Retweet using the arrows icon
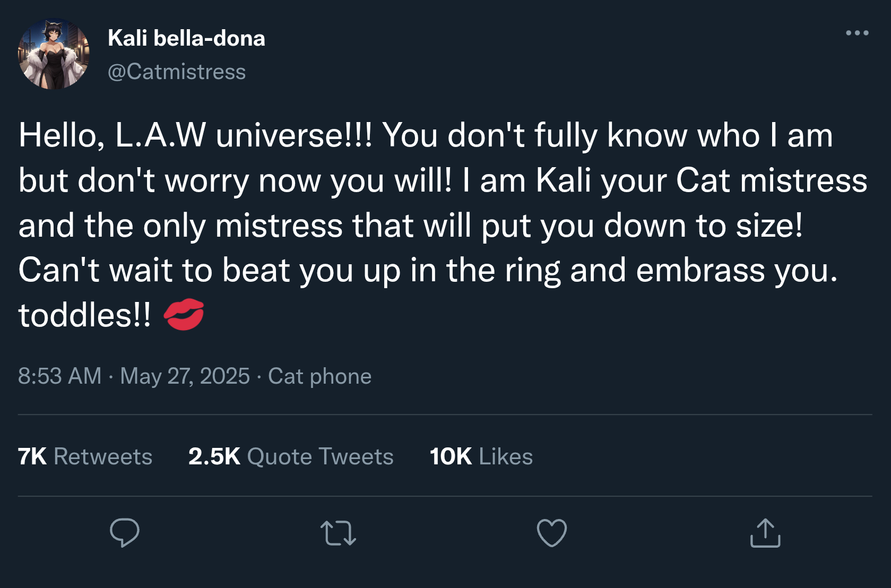Viewport: 891px width, 588px height. [x=339, y=533]
